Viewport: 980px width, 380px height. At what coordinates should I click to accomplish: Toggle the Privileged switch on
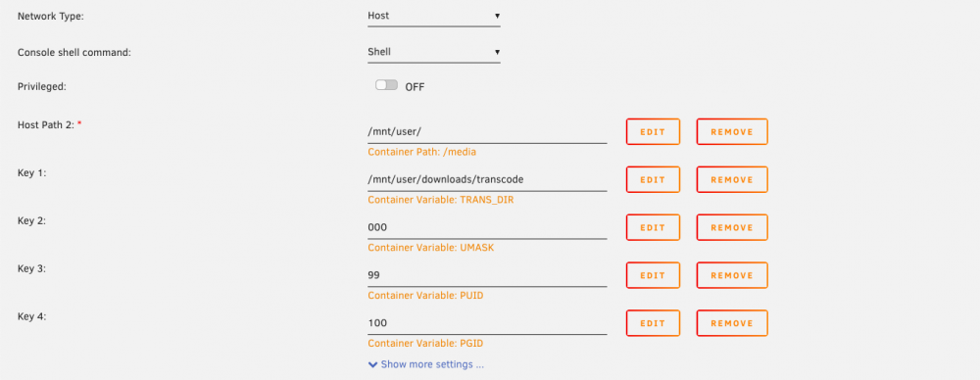pos(386,85)
